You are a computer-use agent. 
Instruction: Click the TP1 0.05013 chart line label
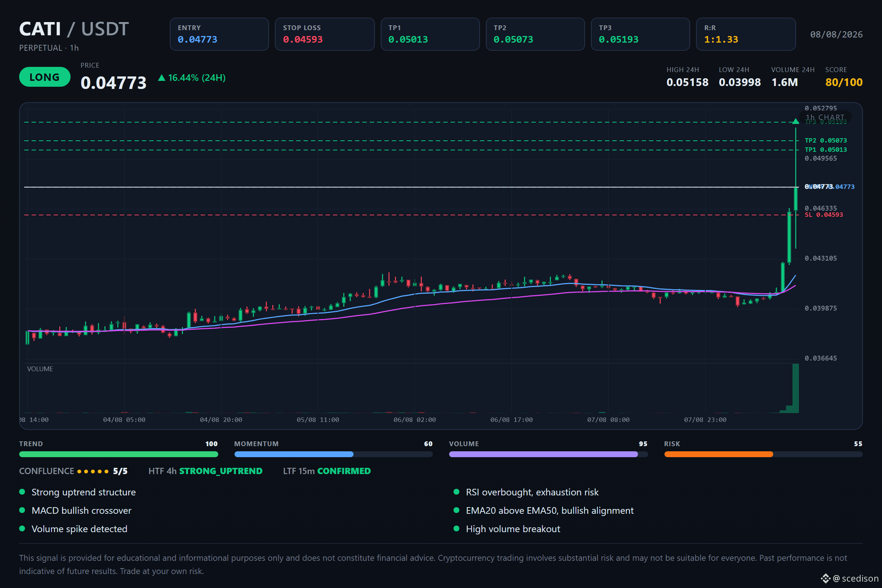(x=826, y=150)
